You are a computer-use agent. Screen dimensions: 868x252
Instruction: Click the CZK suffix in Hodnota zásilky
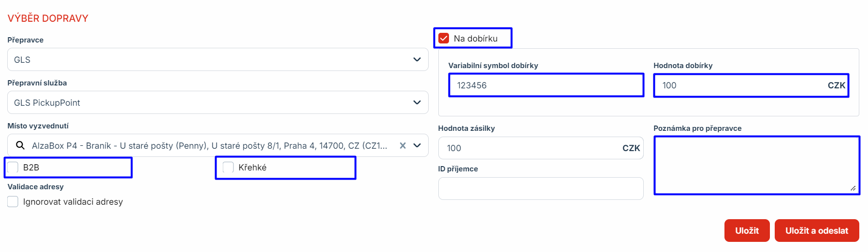coord(631,148)
